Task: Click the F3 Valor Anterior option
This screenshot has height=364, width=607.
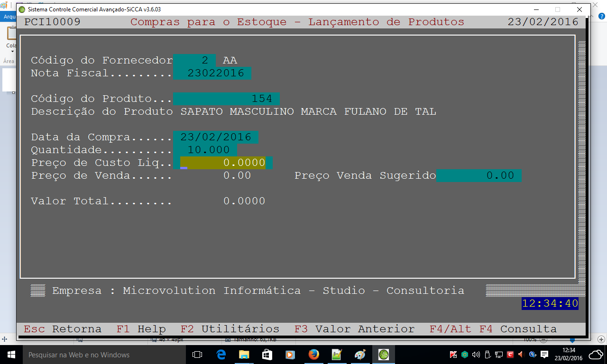Action: [x=354, y=329]
